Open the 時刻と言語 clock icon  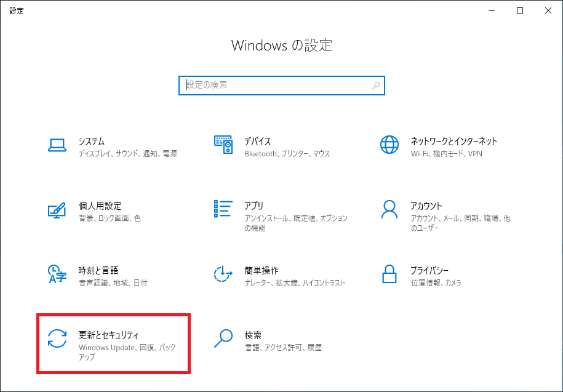tap(57, 274)
